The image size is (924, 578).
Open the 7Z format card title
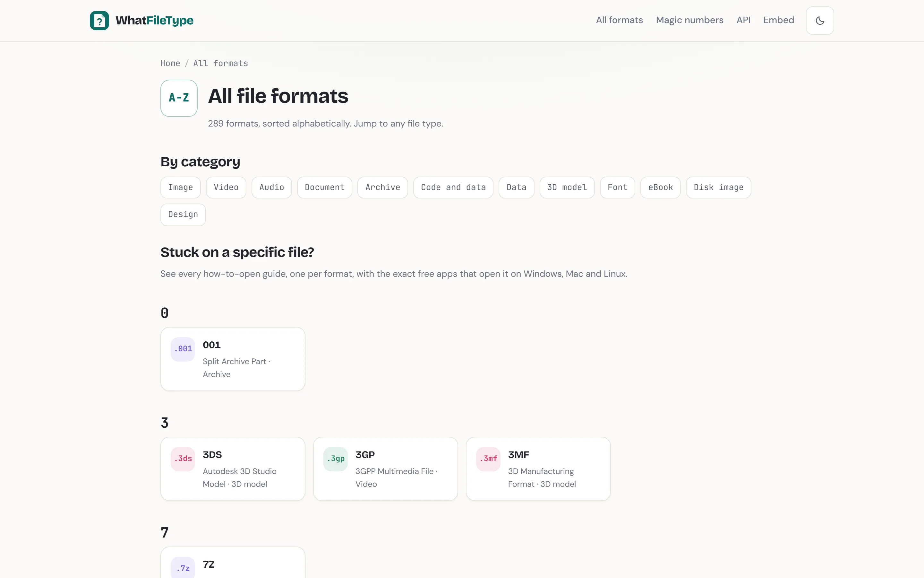(x=209, y=564)
